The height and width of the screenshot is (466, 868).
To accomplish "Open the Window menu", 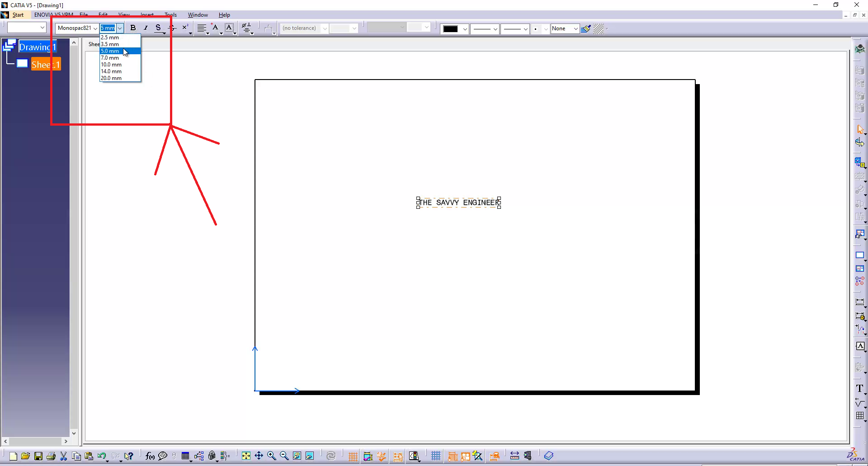I will pos(198,15).
